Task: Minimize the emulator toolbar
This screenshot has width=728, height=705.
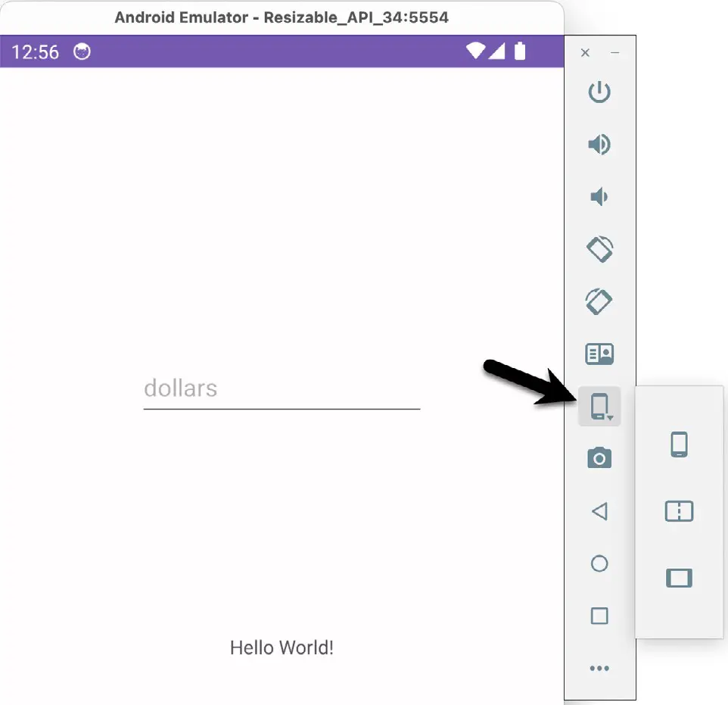Action: click(x=614, y=52)
